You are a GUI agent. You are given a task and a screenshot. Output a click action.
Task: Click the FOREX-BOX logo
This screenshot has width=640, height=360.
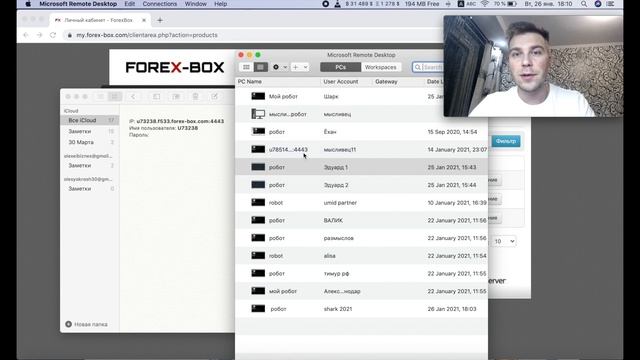point(175,67)
